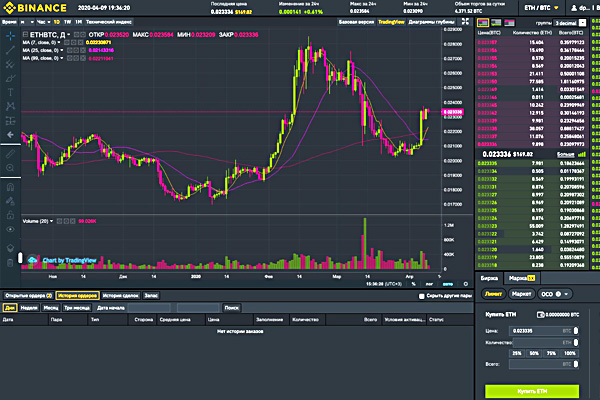Open the pitchfork tools
This screenshot has height=400, width=600.
(x=10, y=64)
